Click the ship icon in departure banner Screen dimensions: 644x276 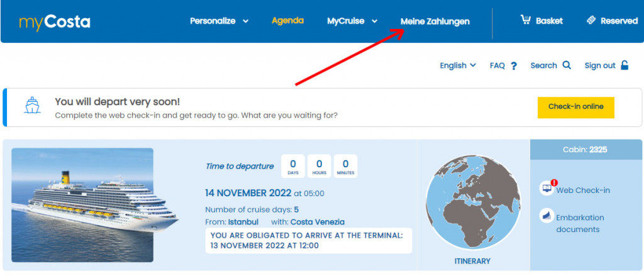(31, 106)
